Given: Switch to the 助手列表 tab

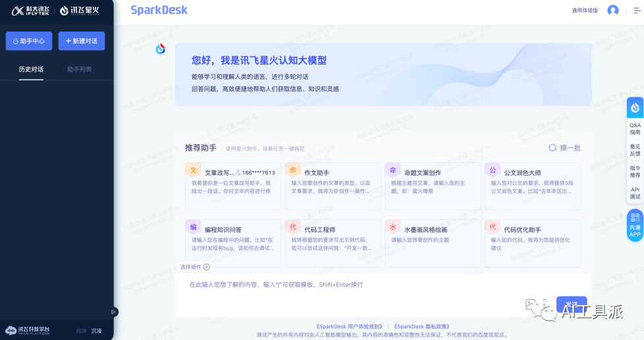Looking at the screenshot, I should click(x=79, y=69).
